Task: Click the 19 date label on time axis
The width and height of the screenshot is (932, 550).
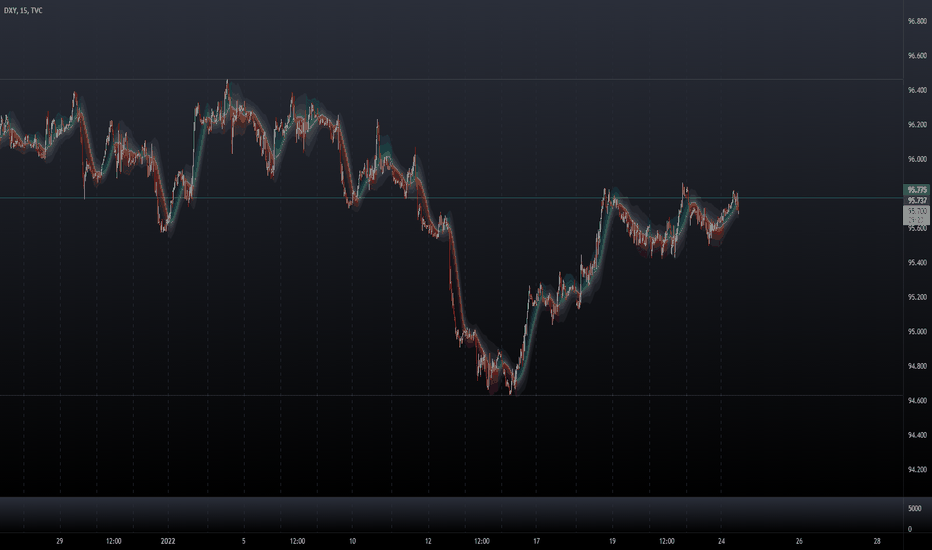Action: (x=612, y=541)
